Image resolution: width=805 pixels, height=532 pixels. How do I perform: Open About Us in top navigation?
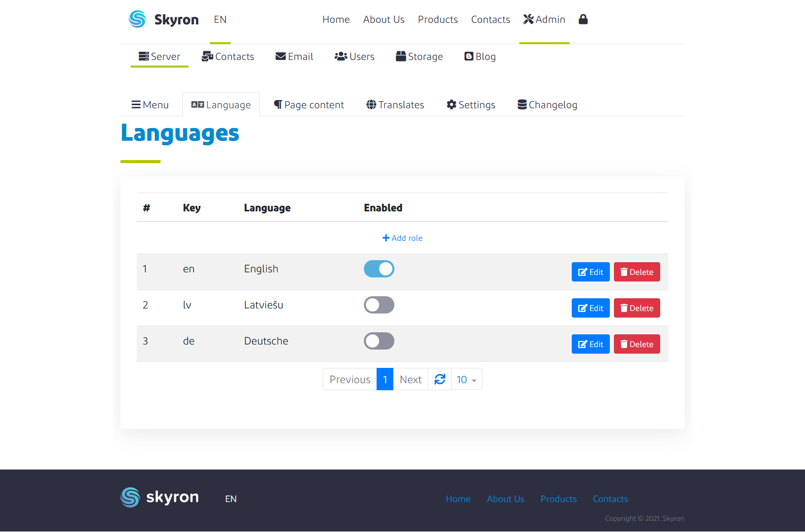[384, 19]
